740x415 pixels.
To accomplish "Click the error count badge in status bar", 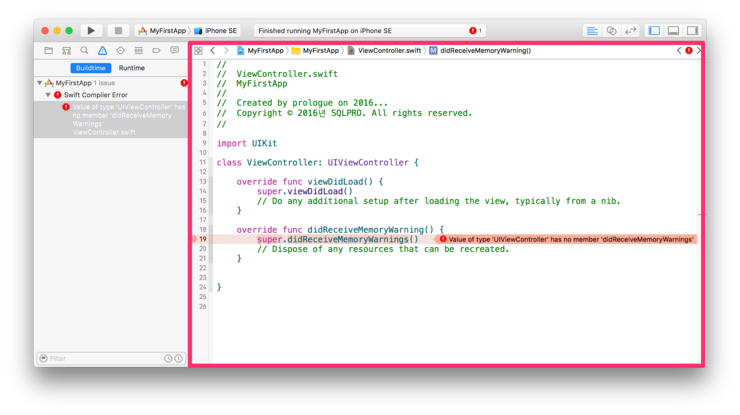I will pyautogui.click(x=475, y=31).
